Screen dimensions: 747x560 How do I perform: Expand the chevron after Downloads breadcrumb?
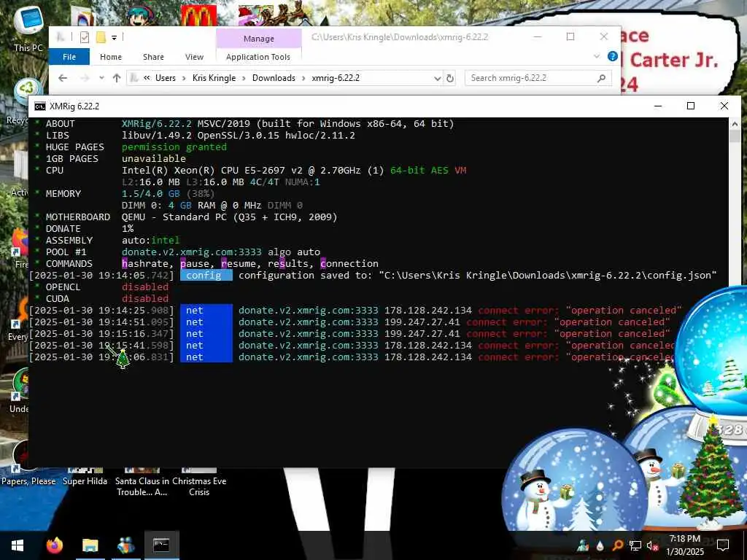[x=303, y=78]
